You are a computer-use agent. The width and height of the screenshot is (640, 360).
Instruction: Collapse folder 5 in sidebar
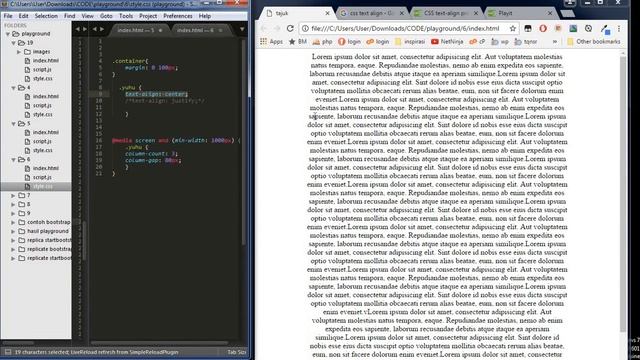point(13,124)
